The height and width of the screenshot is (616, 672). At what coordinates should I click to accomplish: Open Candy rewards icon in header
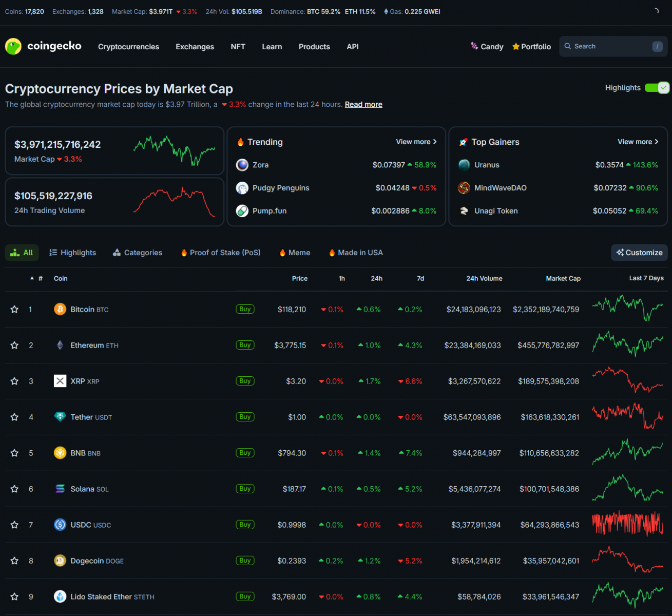click(x=474, y=46)
